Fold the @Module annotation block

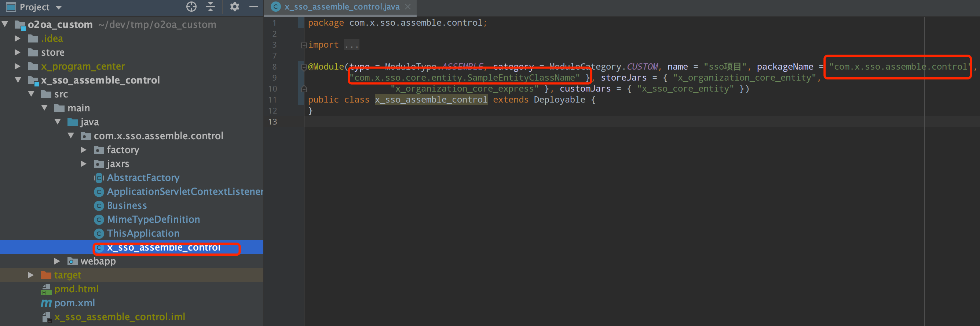coord(304,67)
